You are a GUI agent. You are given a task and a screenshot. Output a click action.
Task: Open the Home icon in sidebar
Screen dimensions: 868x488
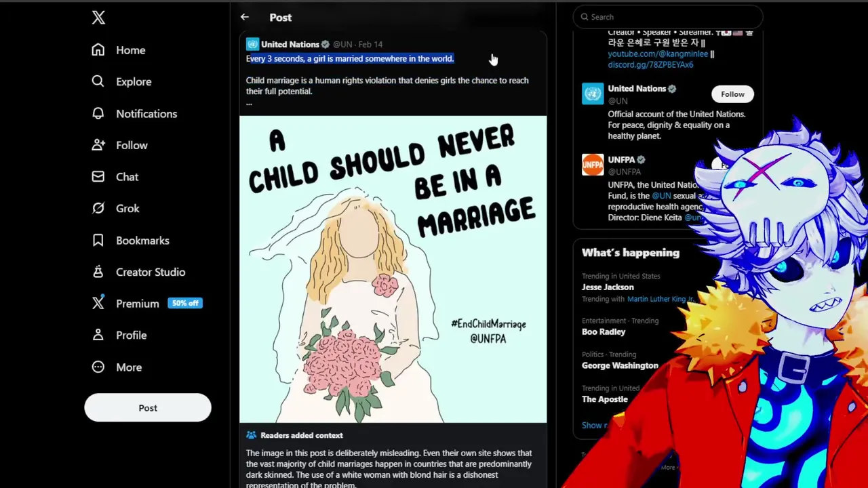tap(98, 49)
